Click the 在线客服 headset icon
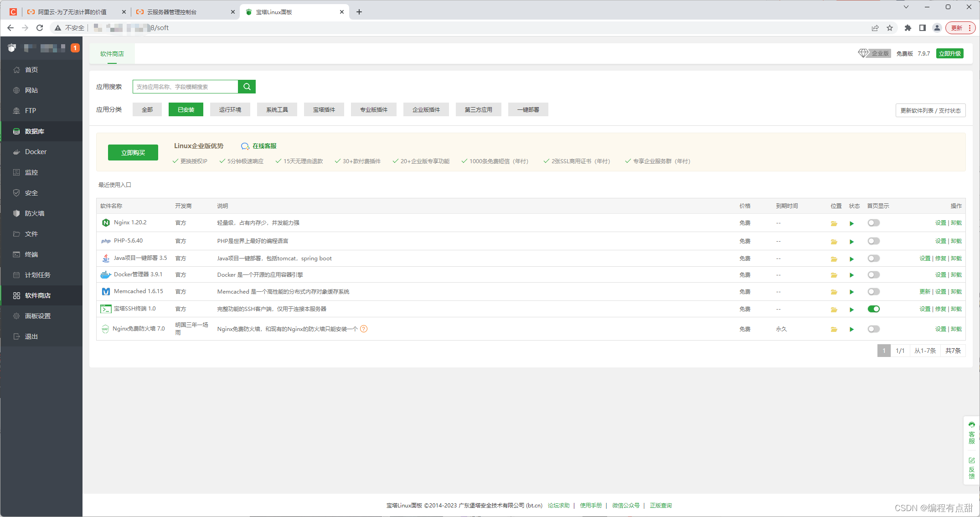This screenshot has width=980, height=517. (x=245, y=146)
